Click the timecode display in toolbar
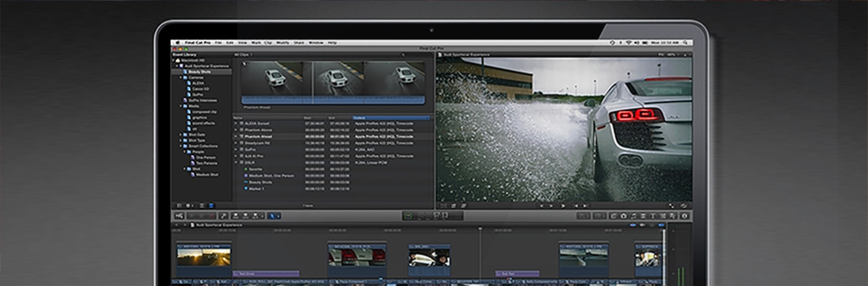The width and height of the screenshot is (868, 286). click(x=433, y=216)
